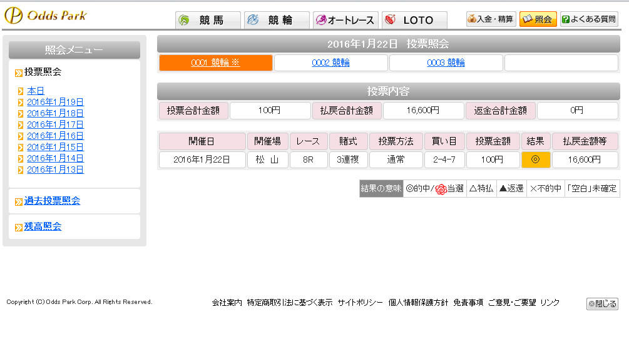Open the 個人情報保護方針 footer link
Viewport: 629px width, 364px height.
pos(418,303)
